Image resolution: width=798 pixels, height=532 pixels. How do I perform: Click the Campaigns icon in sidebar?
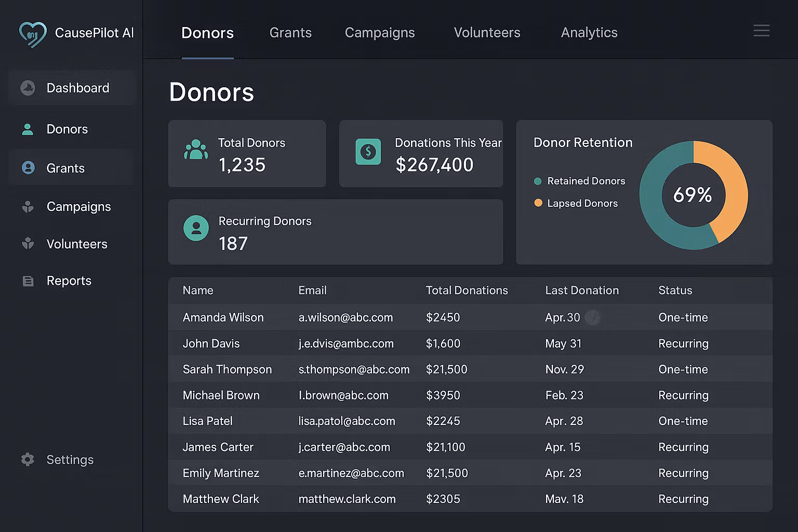pos(28,207)
